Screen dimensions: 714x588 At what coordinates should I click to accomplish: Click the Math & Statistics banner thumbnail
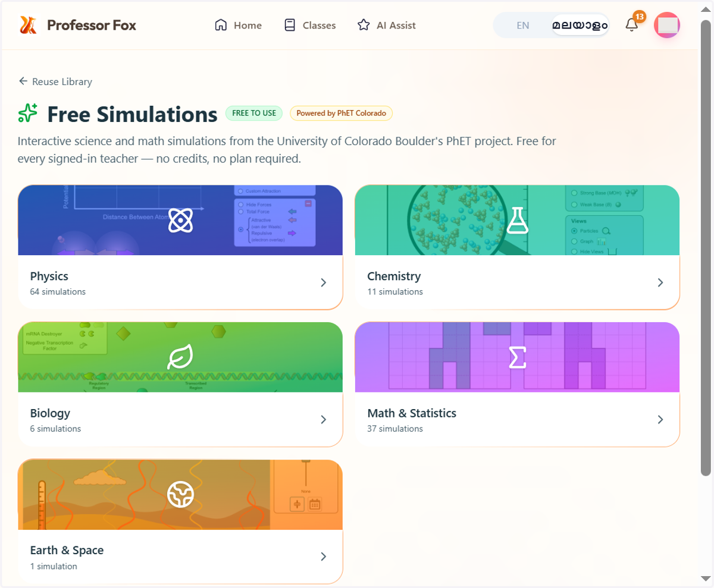[517, 357]
